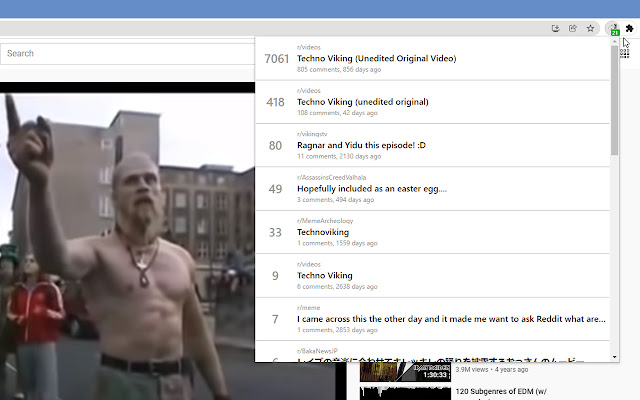Click '6 comments, 2638 days ago'
640x400 pixels.
pos(337,287)
